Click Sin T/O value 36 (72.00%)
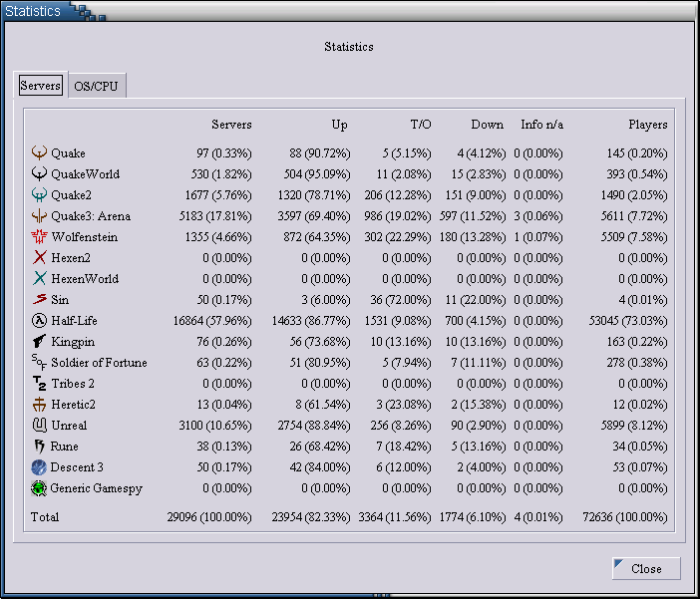The width and height of the screenshot is (700, 599). 401,299
